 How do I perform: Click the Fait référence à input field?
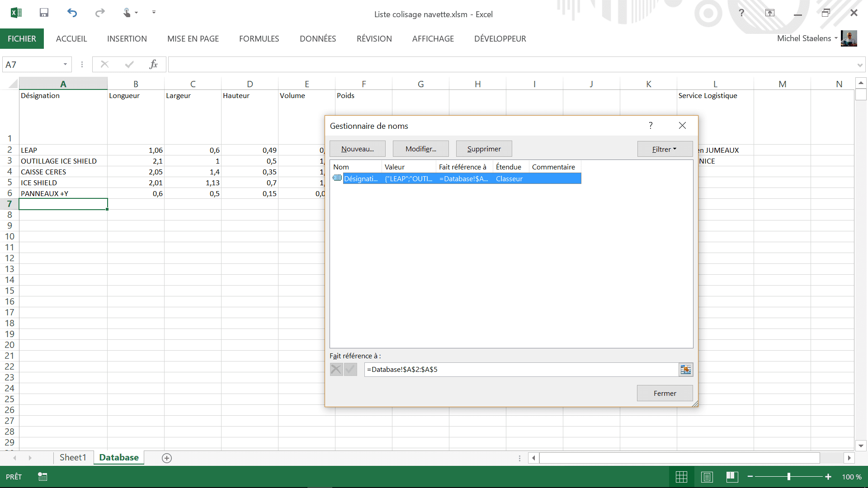pos(520,370)
